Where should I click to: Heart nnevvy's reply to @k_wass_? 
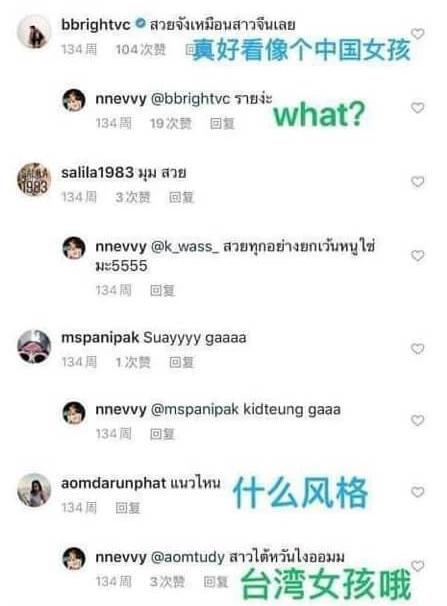(x=417, y=255)
